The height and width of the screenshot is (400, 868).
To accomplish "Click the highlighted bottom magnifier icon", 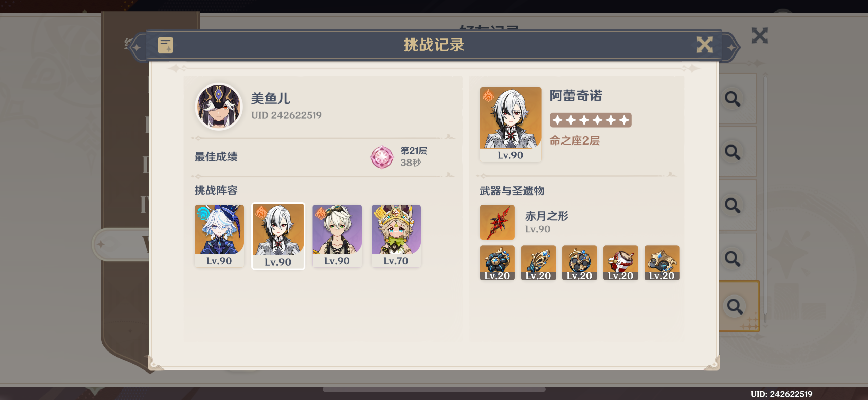I will [x=735, y=306].
